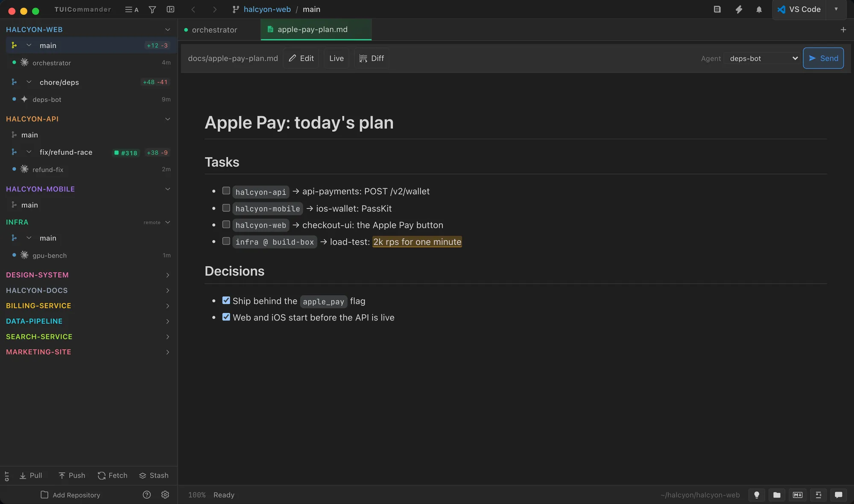The height and width of the screenshot is (504, 854).
Task: Open the folder icon in status bar
Action: pos(777,495)
